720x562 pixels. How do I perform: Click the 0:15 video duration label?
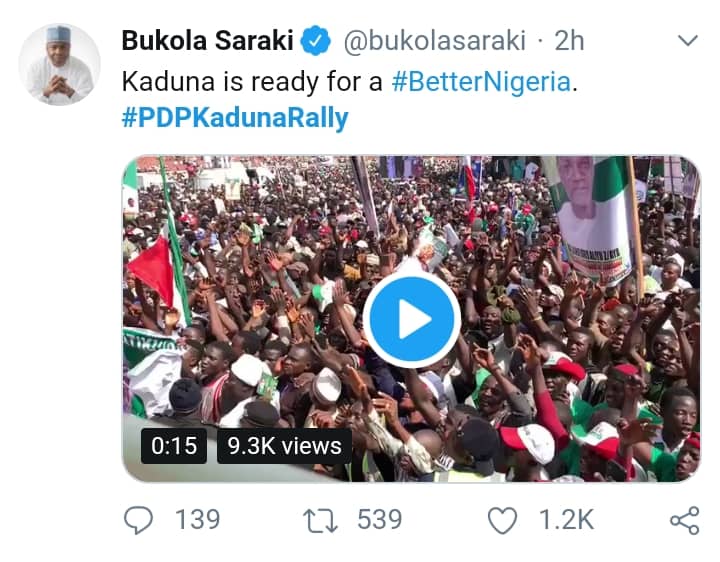pos(174,446)
